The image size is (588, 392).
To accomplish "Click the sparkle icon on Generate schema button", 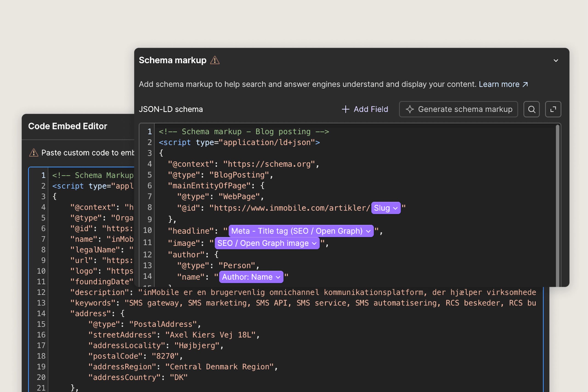I will click(x=410, y=109).
